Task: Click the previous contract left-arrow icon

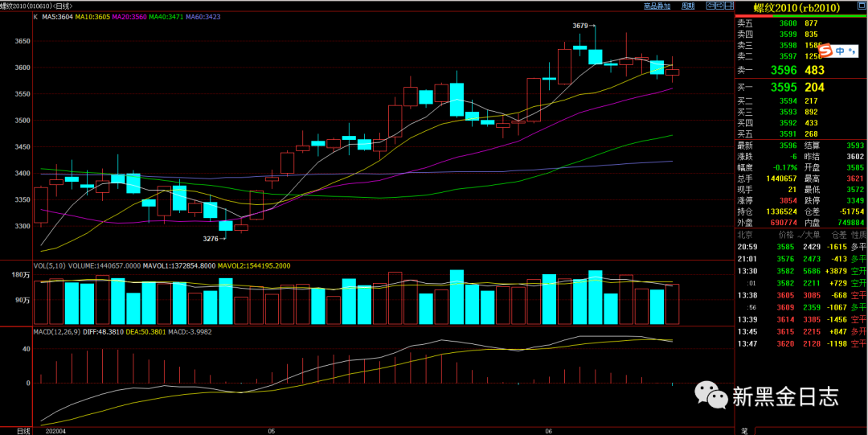Action: point(710,6)
